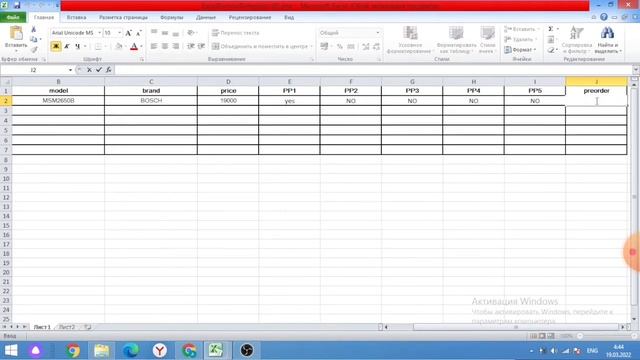Toggle Wrap Text (Перенос текста)
This screenshot has height=360, width=640.
pyautogui.click(x=236, y=33)
